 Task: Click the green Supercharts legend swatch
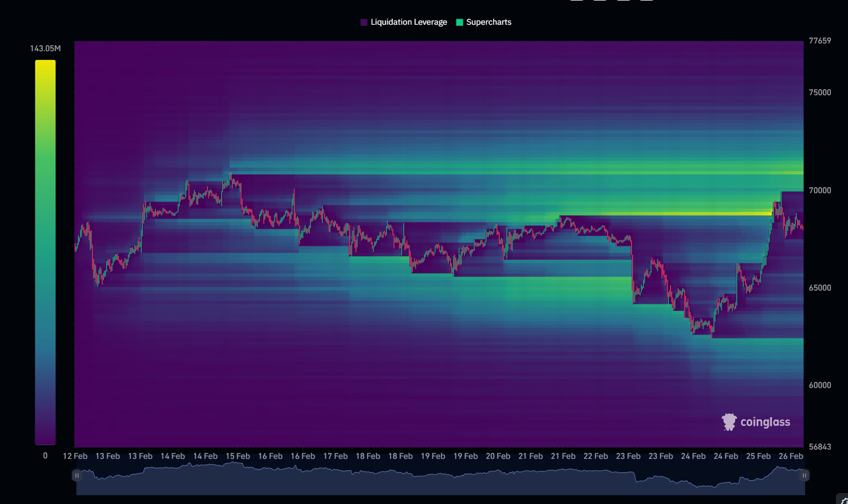click(459, 22)
